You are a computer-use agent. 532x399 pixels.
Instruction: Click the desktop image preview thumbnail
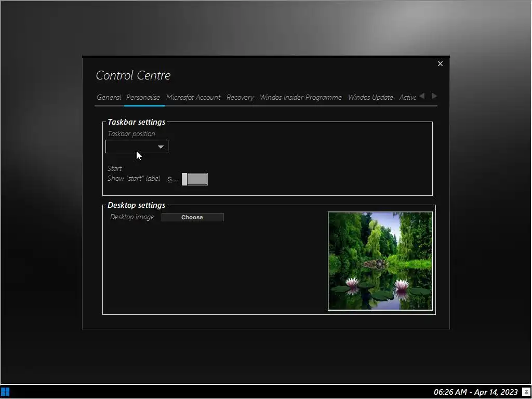click(x=380, y=261)
